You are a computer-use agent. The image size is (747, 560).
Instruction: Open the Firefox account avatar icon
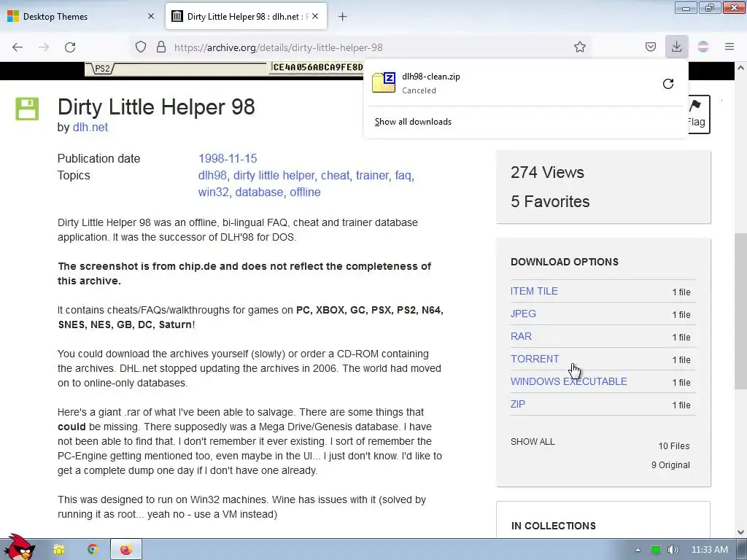703,47
